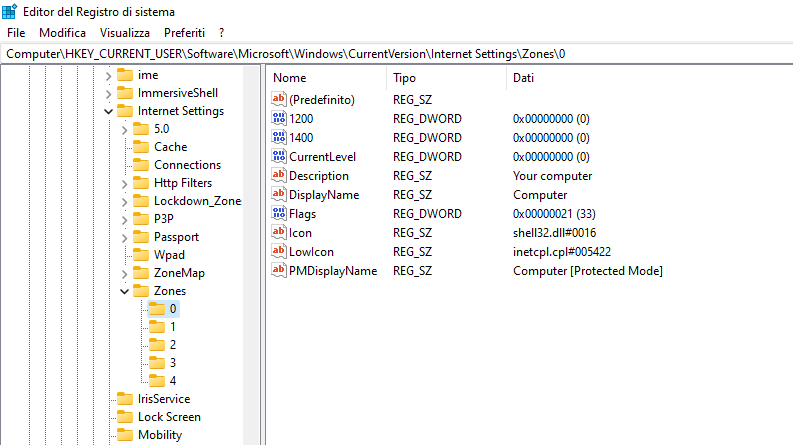Image resolution: width=793 pixels, height=445 pixels.
Task: Expand the Lockdown_Zones key
Action: point(124,202)
